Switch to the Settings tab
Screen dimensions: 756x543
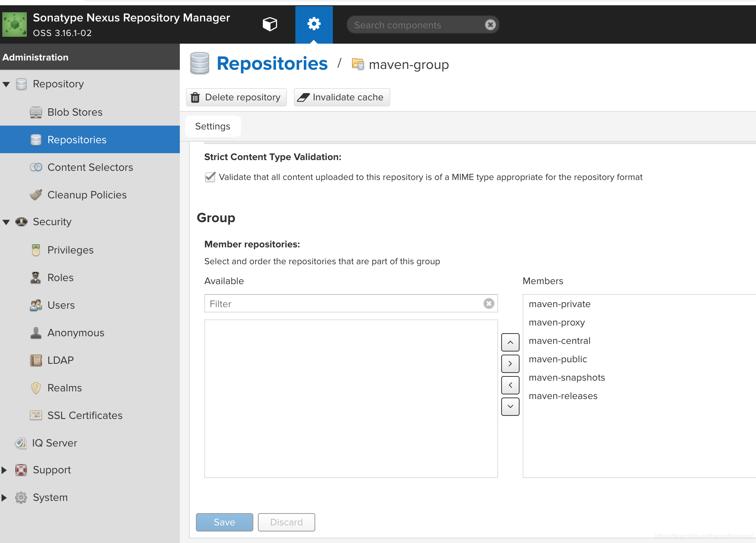(x=213, y=126)
